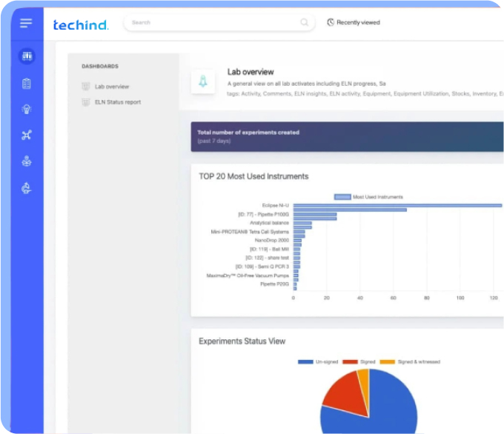Select the dashboards sidebar icon
The height and width of the screenshot is (434, 504).
[x=27, y=56]
